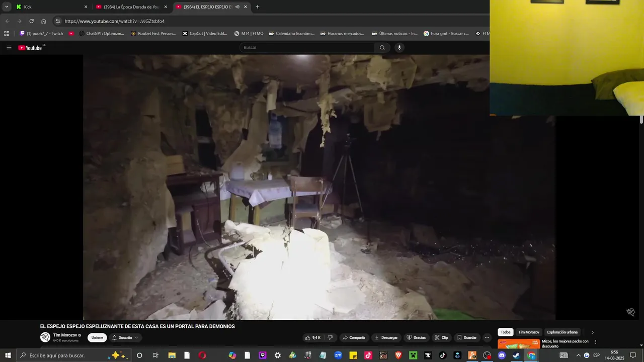
Task: Show more filter chips with right arrow
Action: (x=592, y=332)
